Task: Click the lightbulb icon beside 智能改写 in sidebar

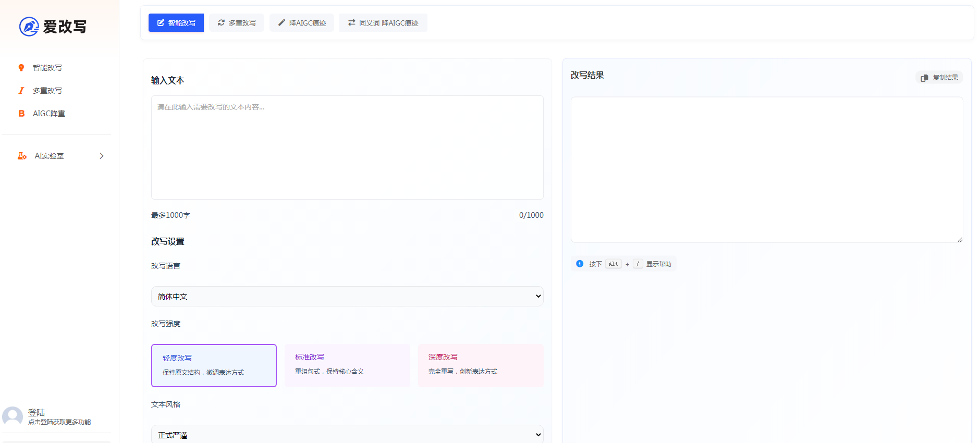Action: (21, 68)
